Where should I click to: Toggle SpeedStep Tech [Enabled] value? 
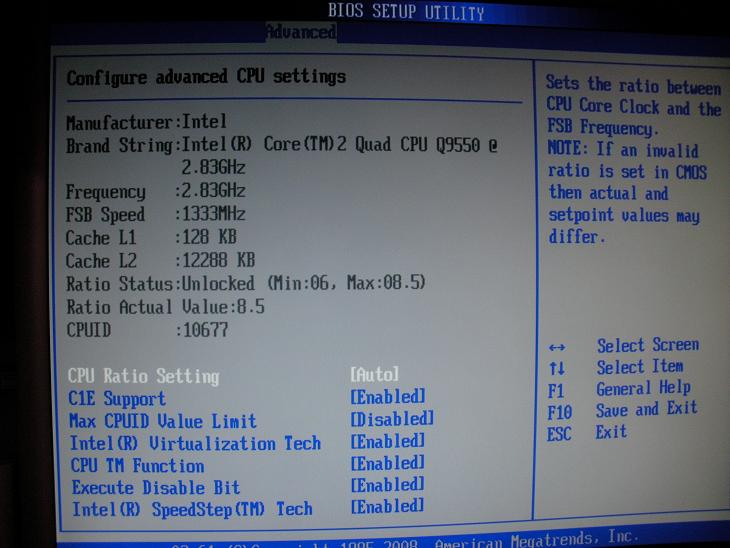(x=388, y=506)
